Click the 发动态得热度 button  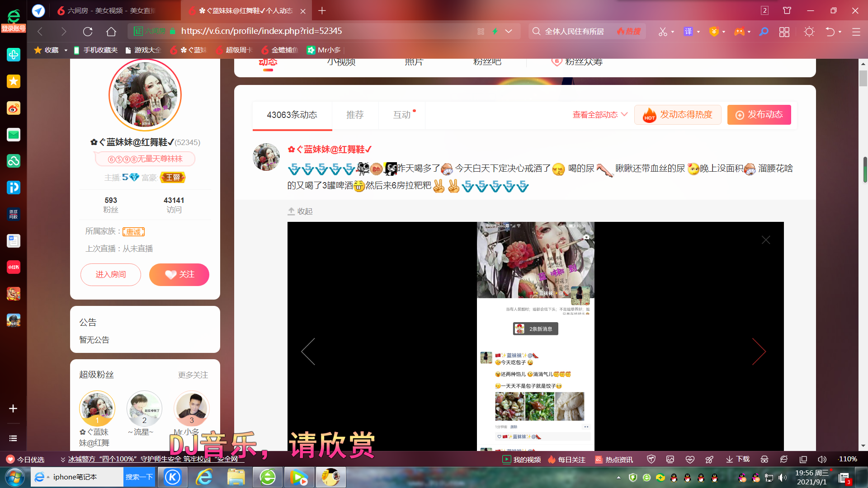coord(678,115)
